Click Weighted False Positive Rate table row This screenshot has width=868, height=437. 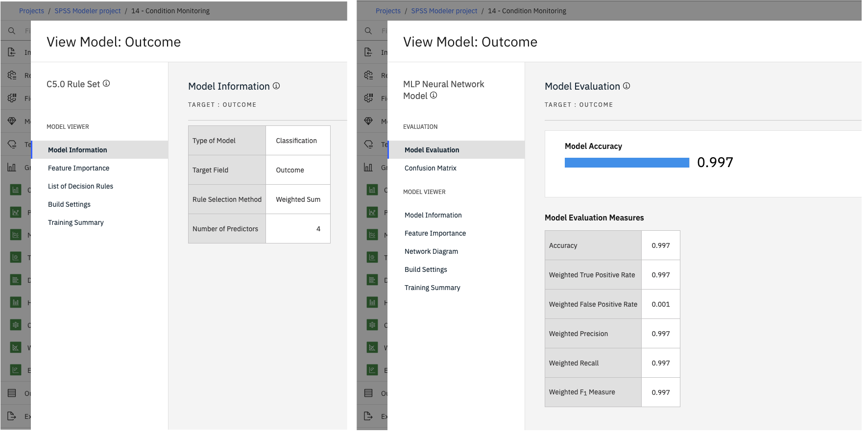pos(612,304)
